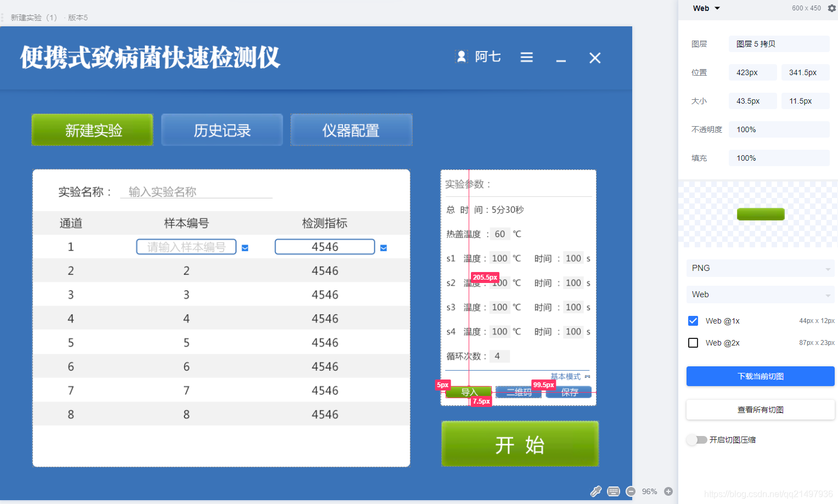Open the hamburger menu in the design header
This screenshot has width=838, height=504.
tap(526, 57)
